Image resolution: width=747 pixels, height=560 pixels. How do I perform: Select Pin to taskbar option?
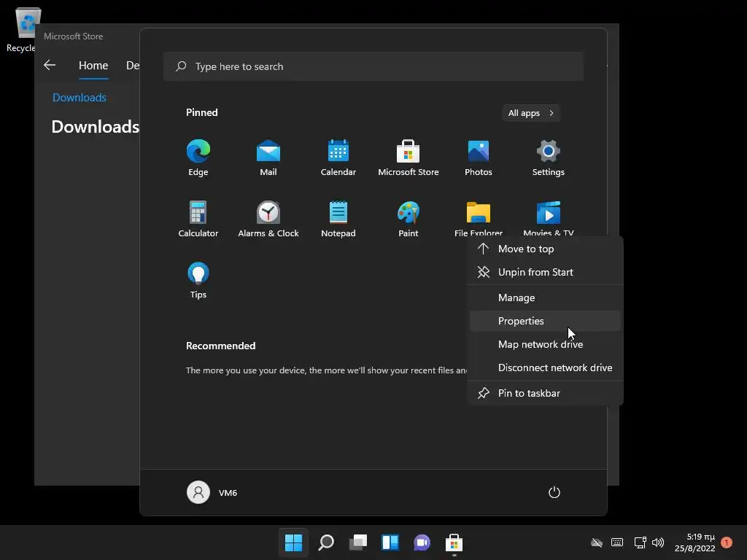tap(545, 393)
